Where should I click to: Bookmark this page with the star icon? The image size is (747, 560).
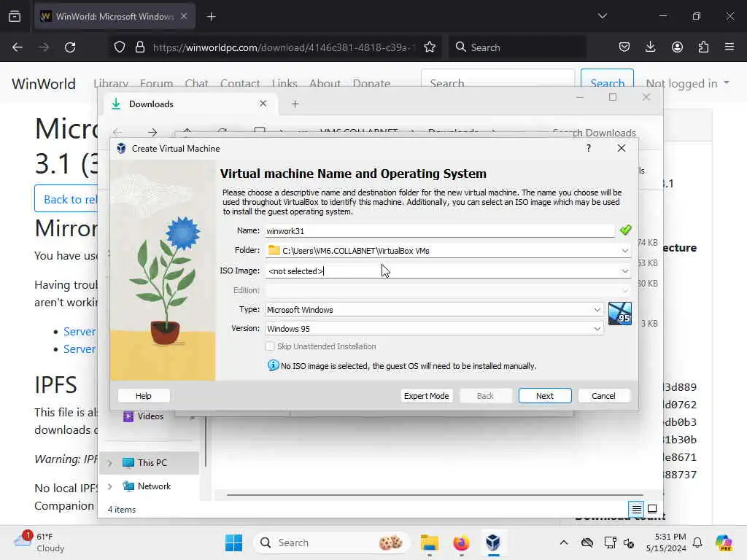tap(430, 47)
